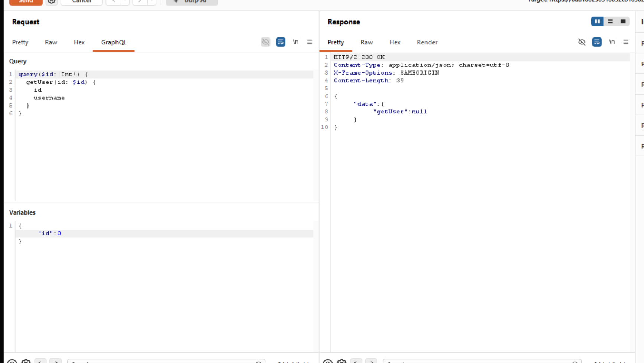Click the Response panel heading
The height and width of the screenshot is (363, 644).
click(344, 22)
